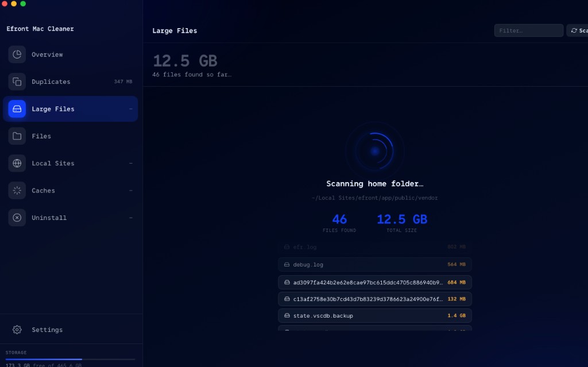Switch to Duplicates section
Viewport: 588px width, 367px height.
pos(70,82)
